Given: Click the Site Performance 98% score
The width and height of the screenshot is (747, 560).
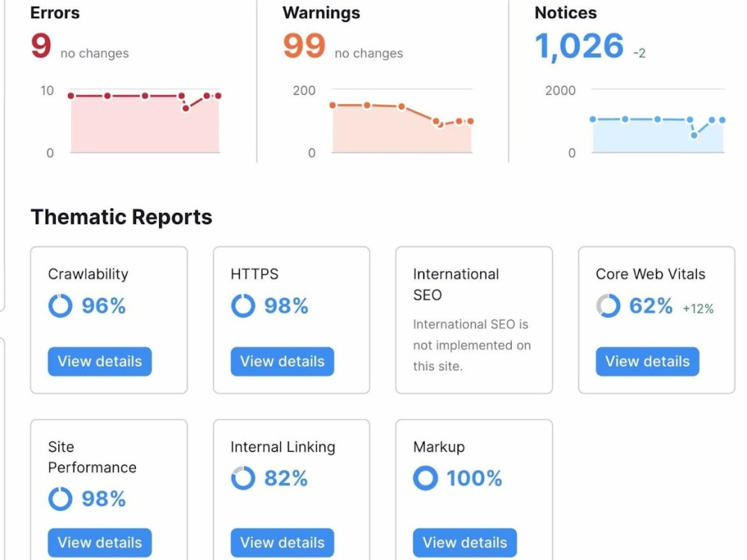Looking at the screenshot, I should (x=103, y=499).
